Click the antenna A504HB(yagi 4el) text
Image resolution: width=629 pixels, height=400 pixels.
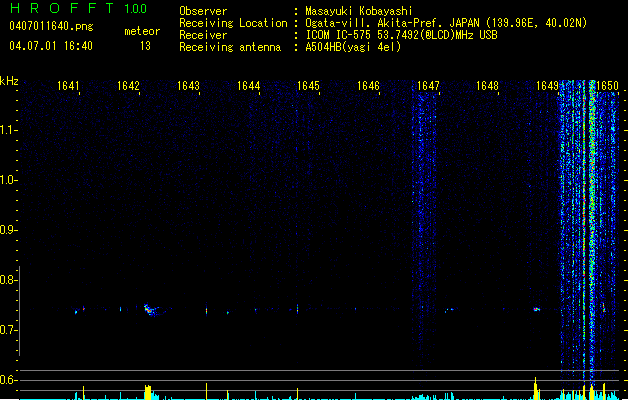click(x=353, y=47)
